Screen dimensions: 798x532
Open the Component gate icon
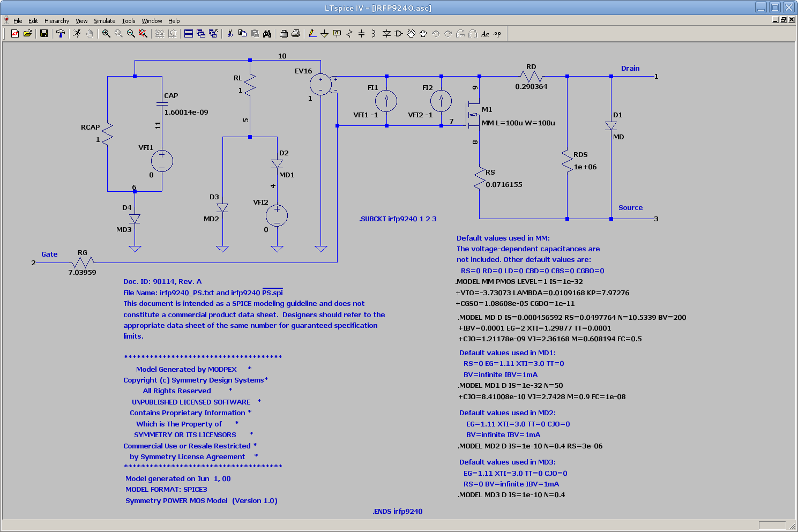tap(399, 34)
